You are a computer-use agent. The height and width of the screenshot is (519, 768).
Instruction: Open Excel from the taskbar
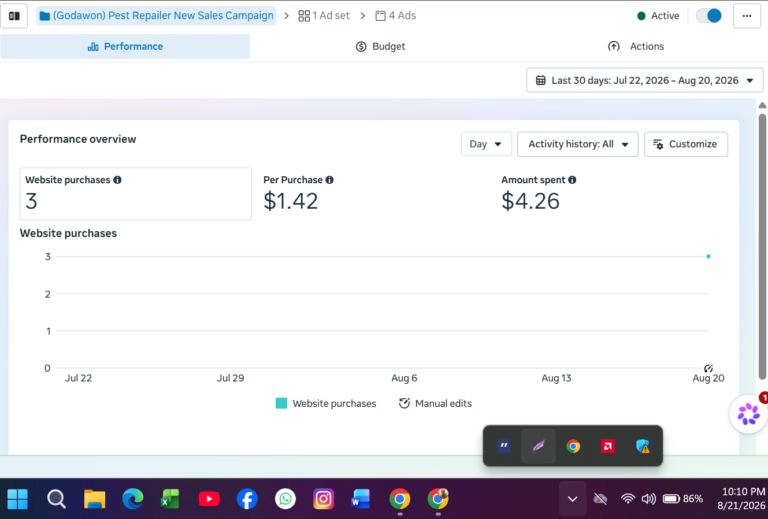tap(170, 499)
